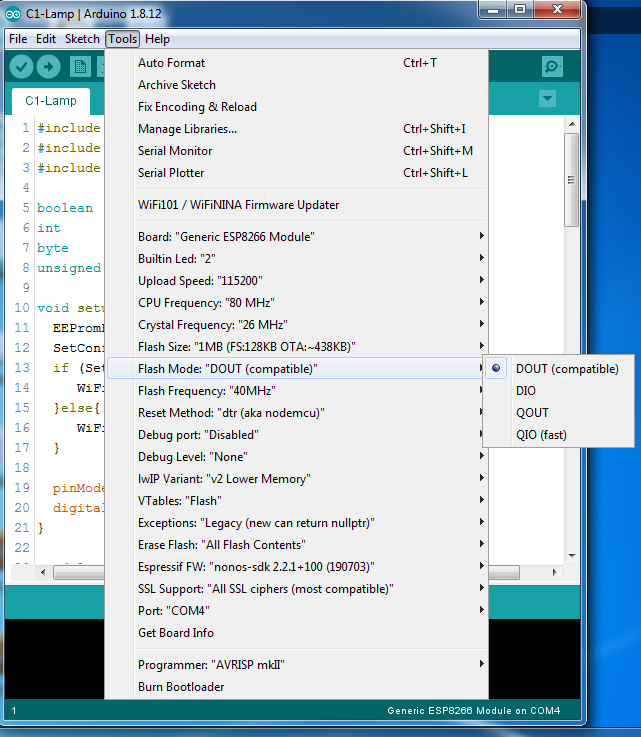
Task: Switch to the C1-Lamp sketch tab
Action: coord(51,101)
